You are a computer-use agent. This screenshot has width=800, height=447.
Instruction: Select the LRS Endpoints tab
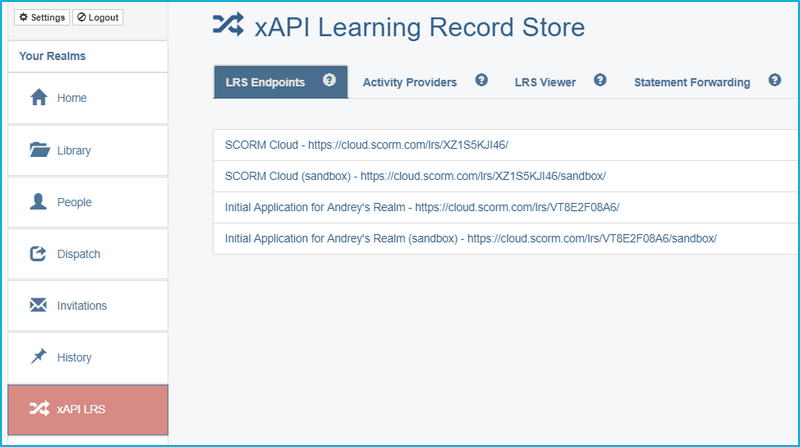coord(281,82)
